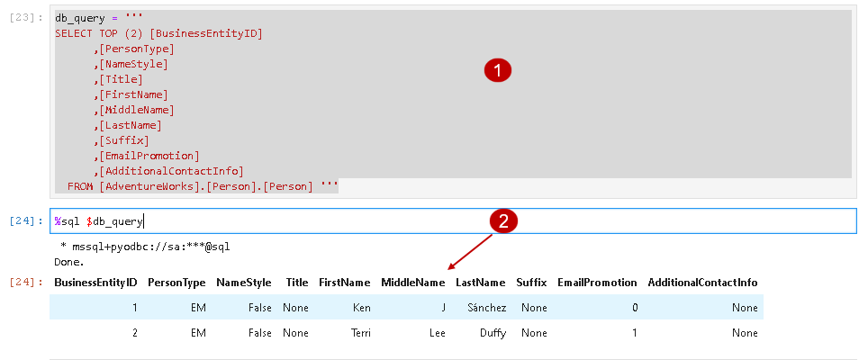This screenshot has width=868, height=360.
Task: Click the Sánchez cell in first row
Action: [487, 308]
